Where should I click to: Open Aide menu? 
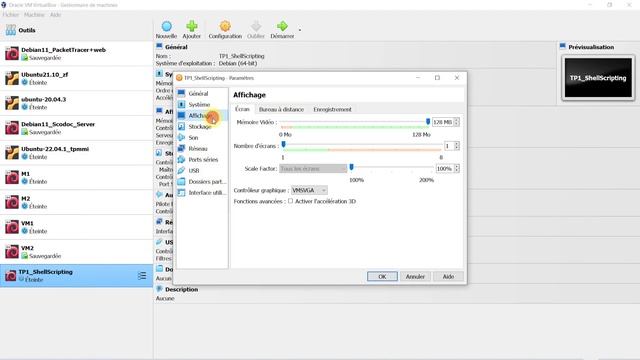[55, 15]
